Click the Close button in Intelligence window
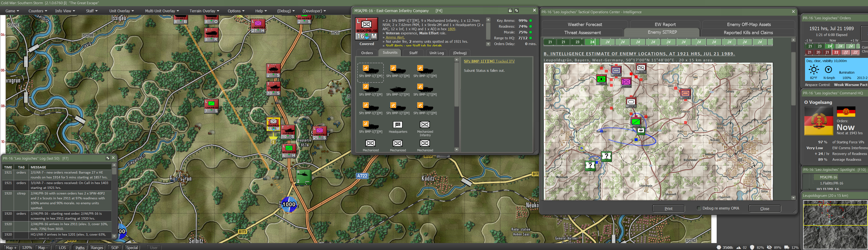Screen dimensions: 868x250 point(765,209)
